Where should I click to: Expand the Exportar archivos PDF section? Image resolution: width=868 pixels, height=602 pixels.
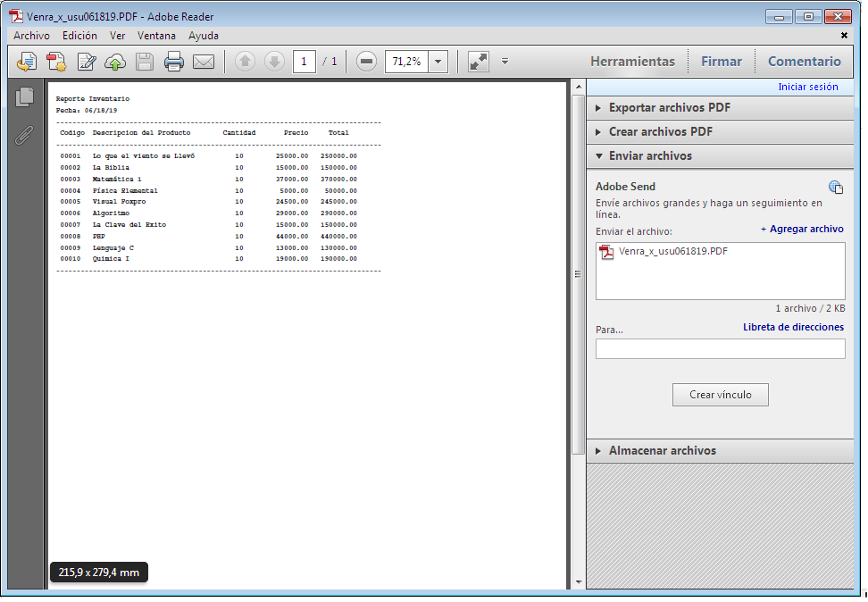click(x=720, y=108)
